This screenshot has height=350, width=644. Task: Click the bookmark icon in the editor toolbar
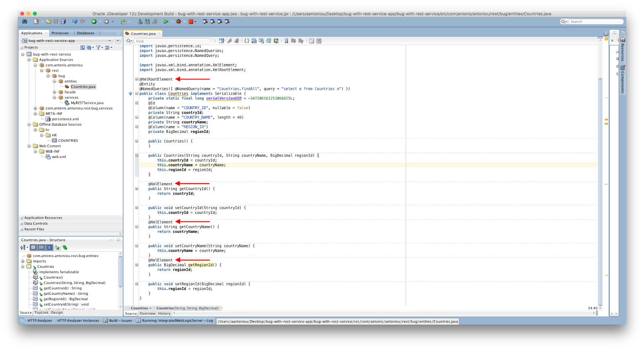[286, 41]
